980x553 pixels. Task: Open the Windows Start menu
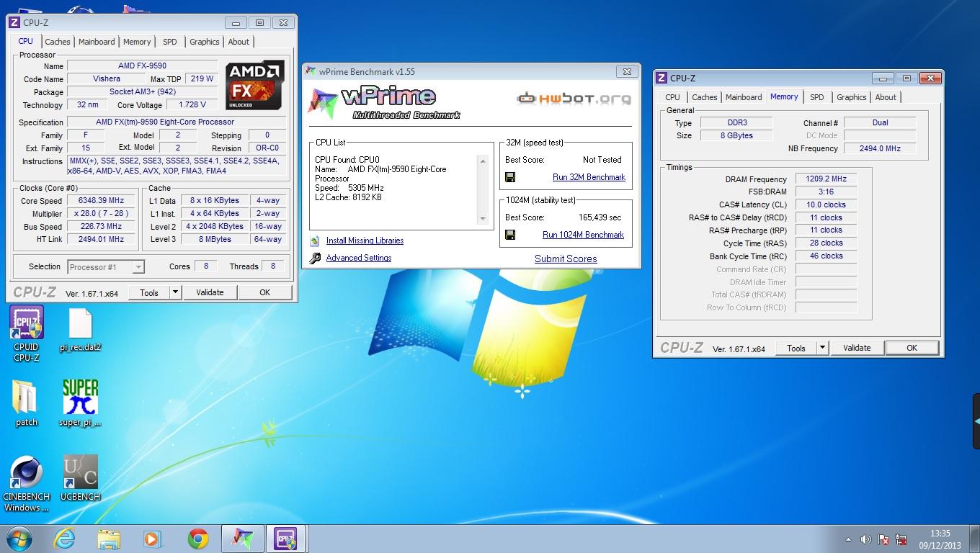(x=19, y=539)
